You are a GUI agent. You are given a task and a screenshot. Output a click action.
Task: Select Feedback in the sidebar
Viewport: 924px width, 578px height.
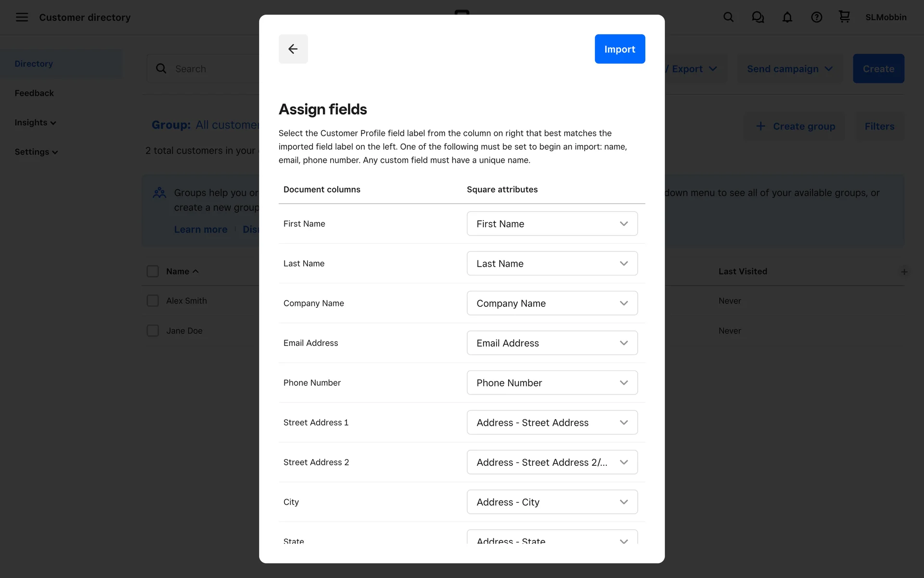pyautogui.click(x=34, y=93)
